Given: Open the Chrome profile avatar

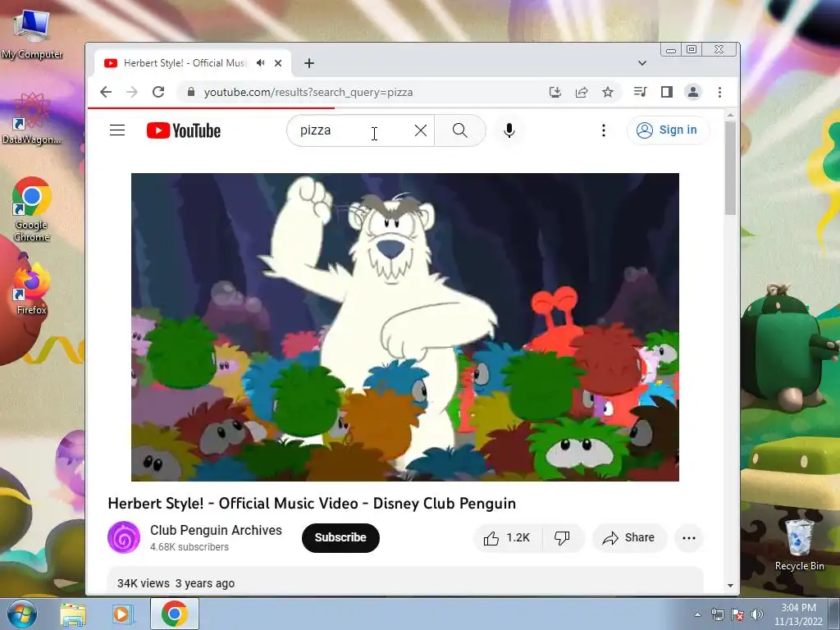Looking at the screenshot, I should click(x=692, y=92).
